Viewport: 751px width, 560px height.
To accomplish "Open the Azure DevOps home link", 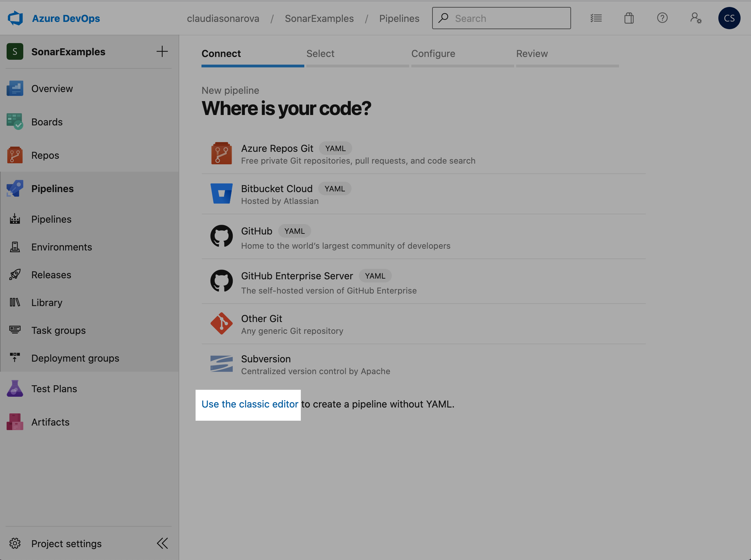I will (66, 18).
